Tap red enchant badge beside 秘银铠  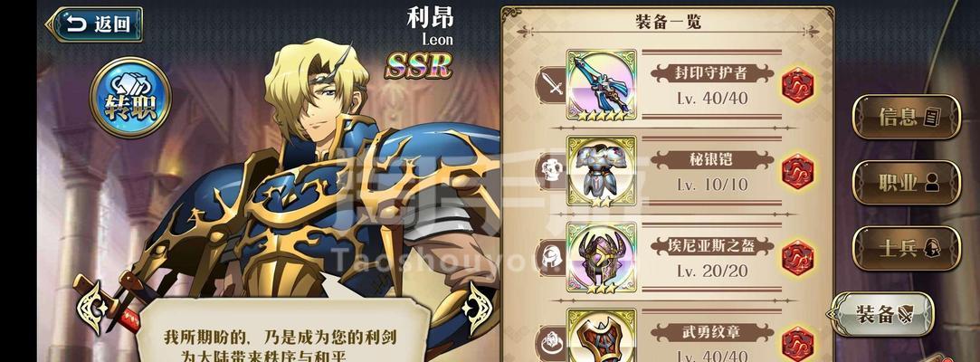point(798,171)
